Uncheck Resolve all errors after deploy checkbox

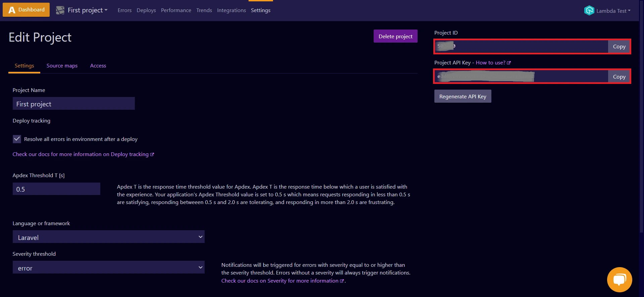tap(17, 139)
